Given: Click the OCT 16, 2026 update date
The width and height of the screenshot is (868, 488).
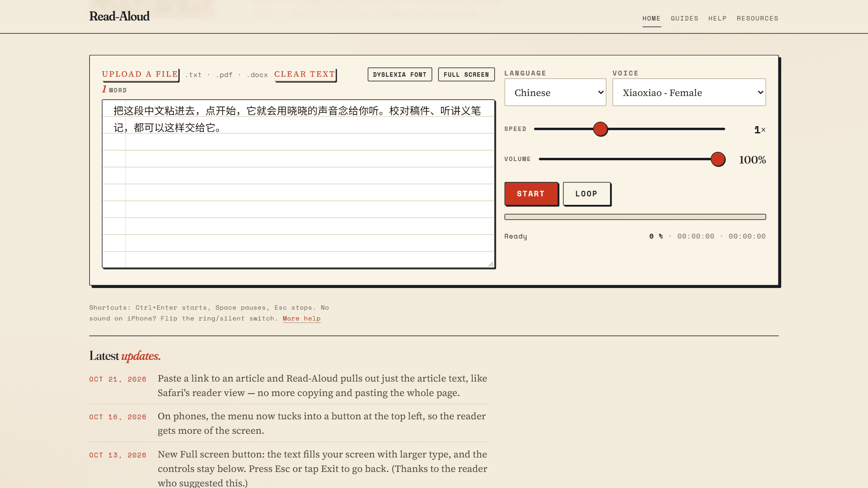Looking at the screenshot, I should (x=118, y=417).
